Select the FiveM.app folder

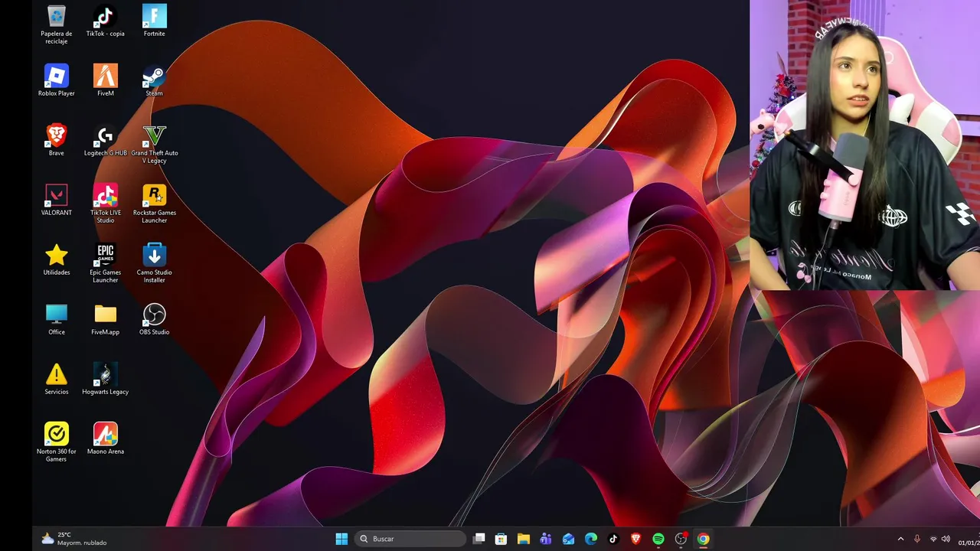(x=105, y=319)
